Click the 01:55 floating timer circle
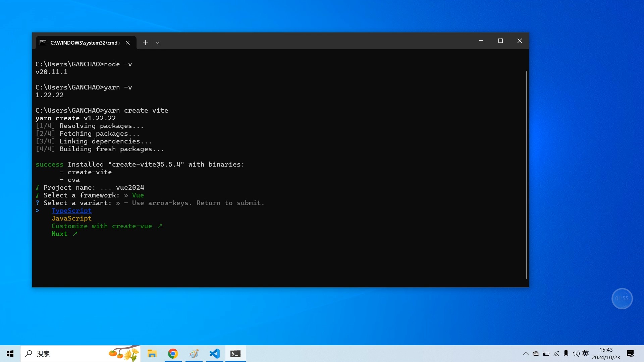 (622, 298)
